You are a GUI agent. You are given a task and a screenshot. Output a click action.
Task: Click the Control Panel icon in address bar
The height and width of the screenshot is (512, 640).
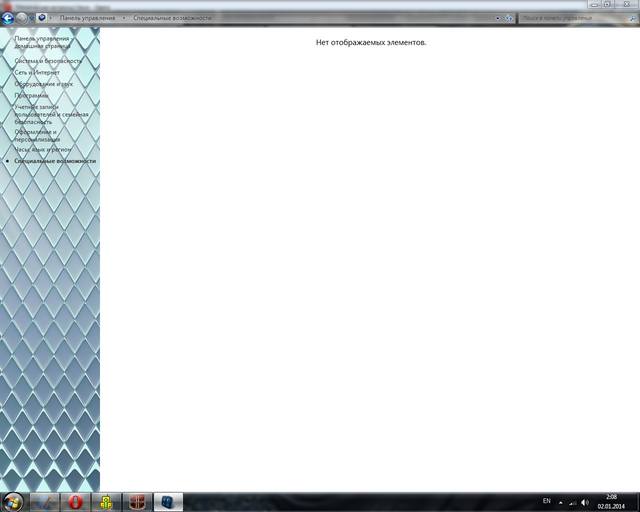41,18
